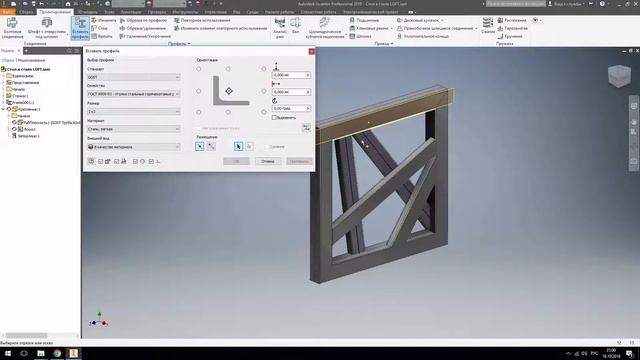Click the Belleville (Тарельчатая) spring tool
Image resolution: width=640 pixels, height=360 pixels.
tap(513, 28)
